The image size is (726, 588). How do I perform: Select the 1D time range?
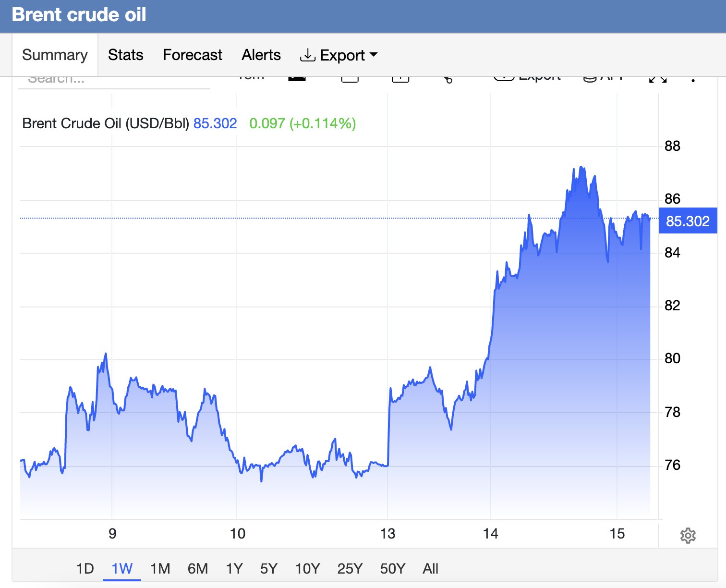(85, 569)
